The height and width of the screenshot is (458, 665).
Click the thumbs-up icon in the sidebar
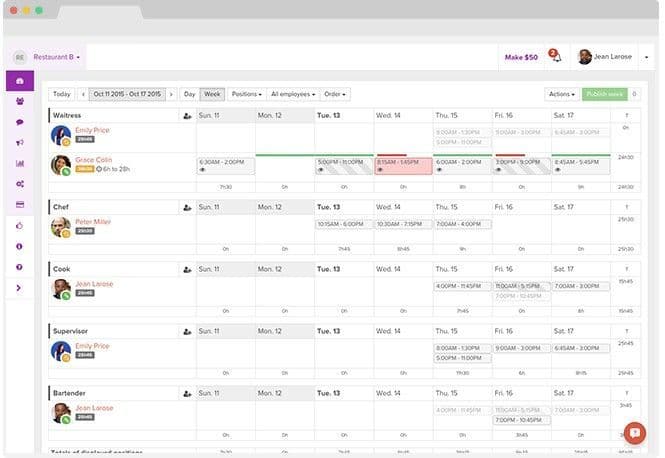pos(19,226)
